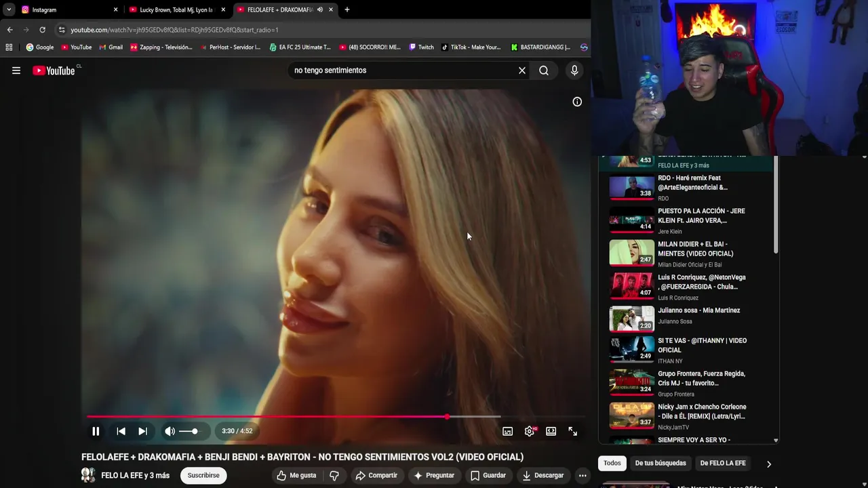Select De FELO LA EFE chip

coord(723,463)
